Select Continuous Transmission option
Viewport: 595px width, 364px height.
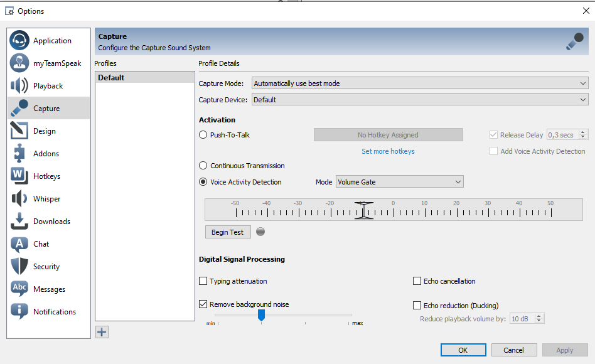203,166
